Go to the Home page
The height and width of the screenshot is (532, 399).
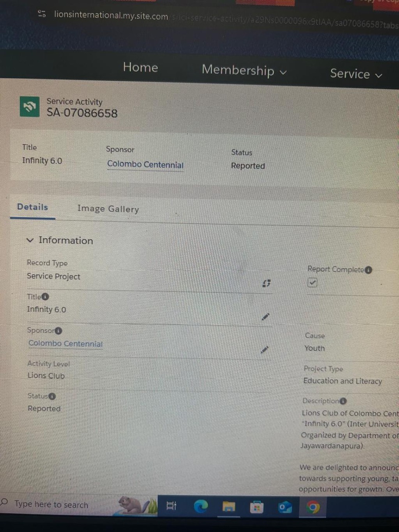141,67
